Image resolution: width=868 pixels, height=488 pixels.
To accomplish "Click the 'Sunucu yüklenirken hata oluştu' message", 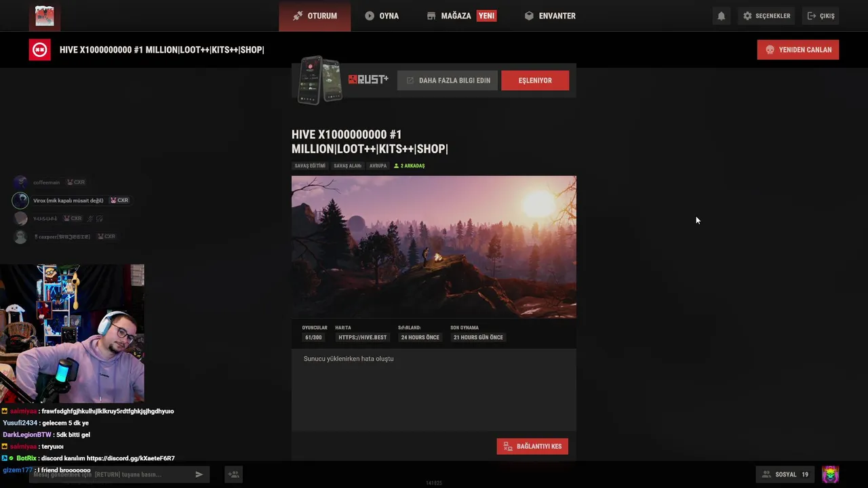I will (349, 359).
